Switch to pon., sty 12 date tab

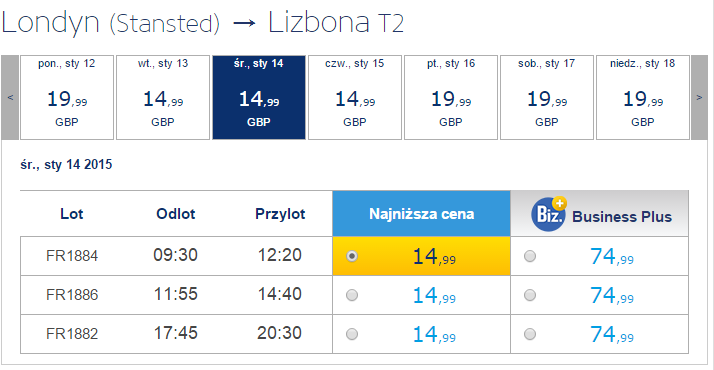point(67,97)
